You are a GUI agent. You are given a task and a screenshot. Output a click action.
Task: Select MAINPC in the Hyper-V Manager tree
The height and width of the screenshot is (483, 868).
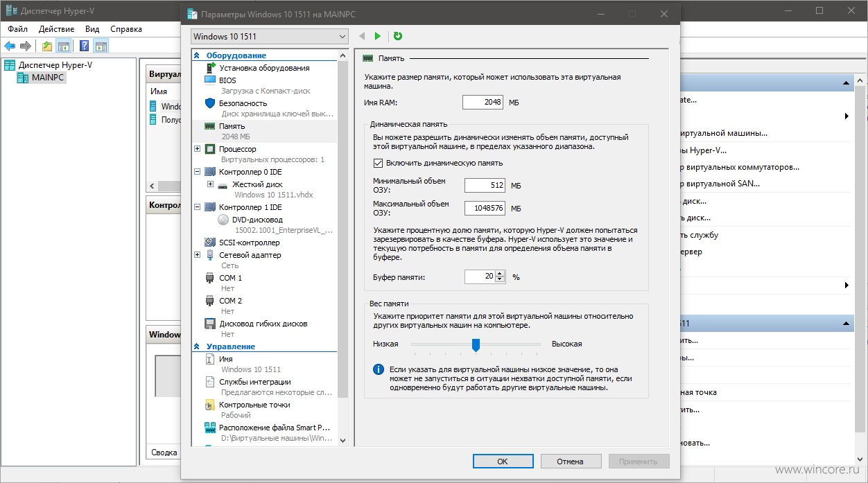(x=42, y=78)
